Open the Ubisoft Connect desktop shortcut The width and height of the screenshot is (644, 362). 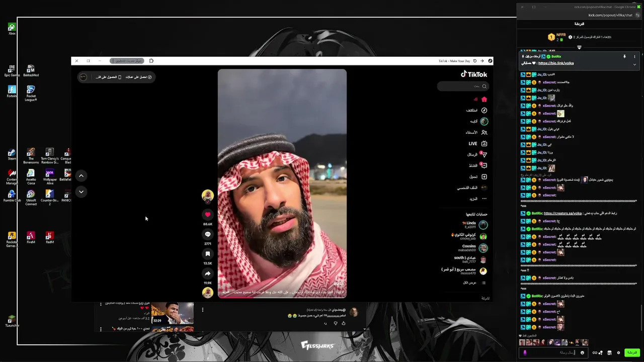click(31, 198)
